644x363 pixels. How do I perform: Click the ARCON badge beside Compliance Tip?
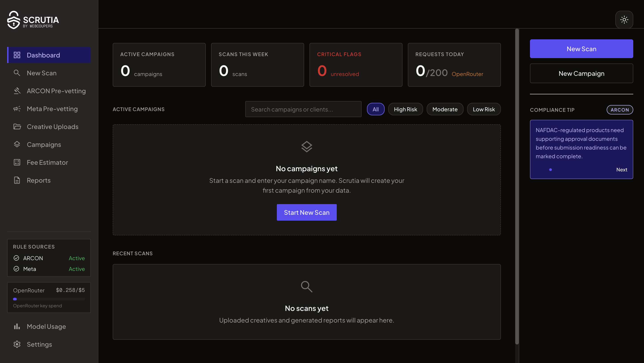[619, 110]
